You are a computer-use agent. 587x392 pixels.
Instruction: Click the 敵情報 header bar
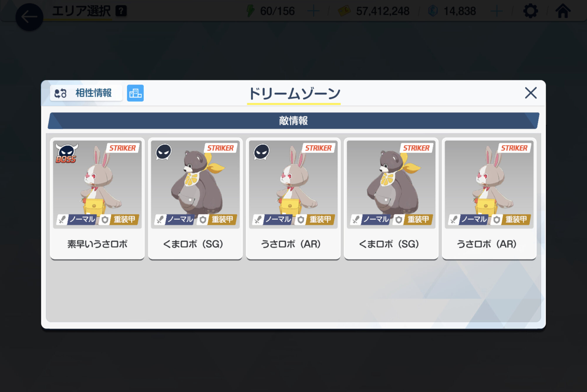click(x=293, y=121)
